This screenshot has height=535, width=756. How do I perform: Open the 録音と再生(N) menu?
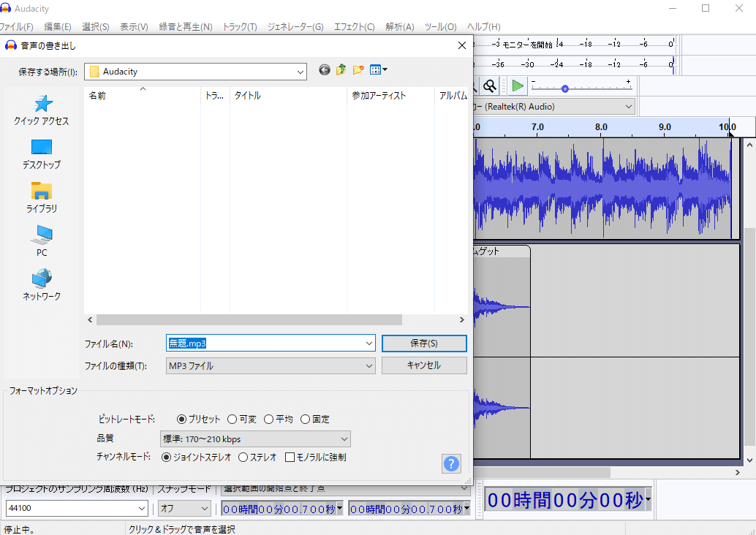pyautogui.click(x=186, y=27)
